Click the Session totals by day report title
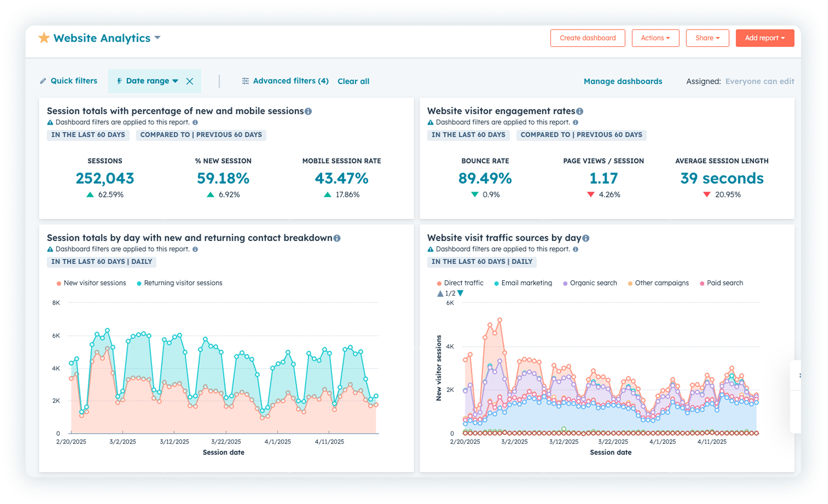The width and height of the screenshot is (828, 504). tap(190, 238)
